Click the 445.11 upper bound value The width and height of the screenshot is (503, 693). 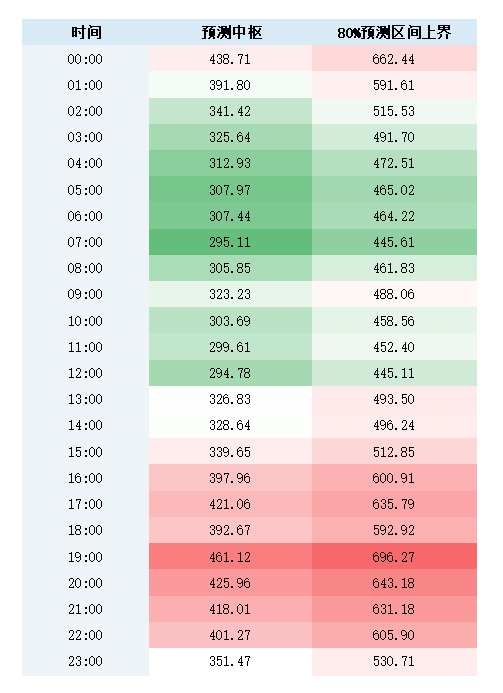pyautogui.click(x=394, y=373)
